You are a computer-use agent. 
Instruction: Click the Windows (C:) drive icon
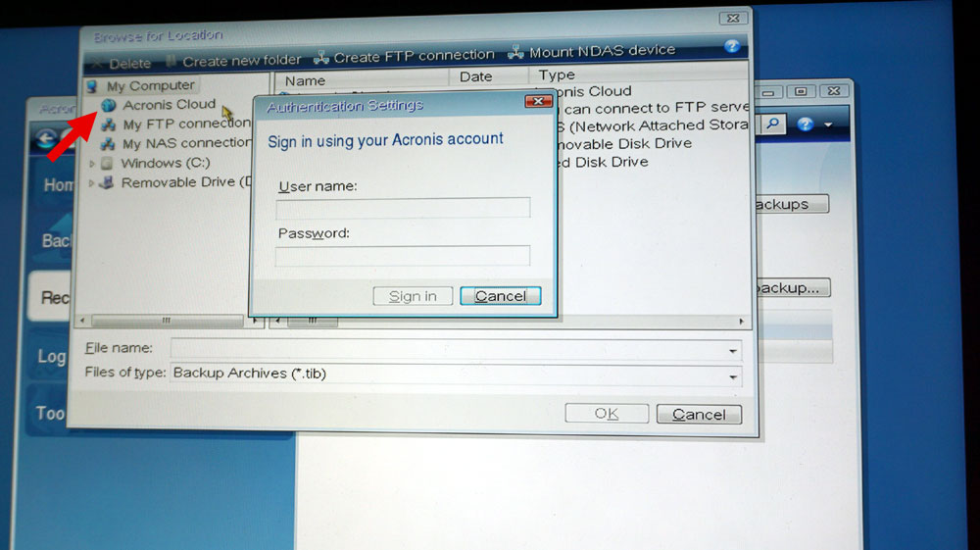(x=107, y=163)
